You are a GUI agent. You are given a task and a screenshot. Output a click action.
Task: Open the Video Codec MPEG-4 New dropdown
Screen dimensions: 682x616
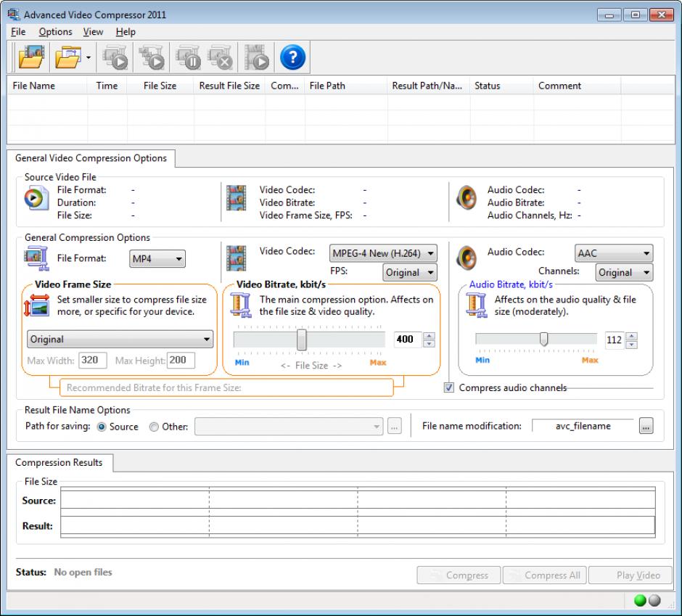click(383, 253)
